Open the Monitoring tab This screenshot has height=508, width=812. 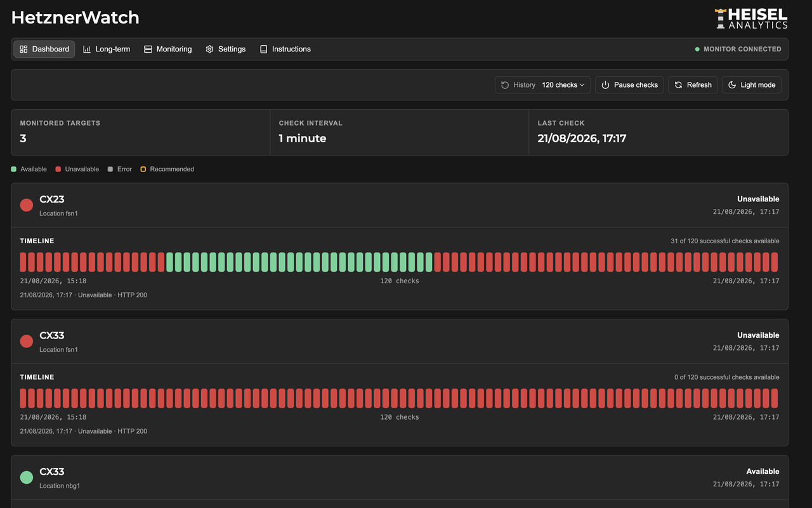tap(167, 49)
